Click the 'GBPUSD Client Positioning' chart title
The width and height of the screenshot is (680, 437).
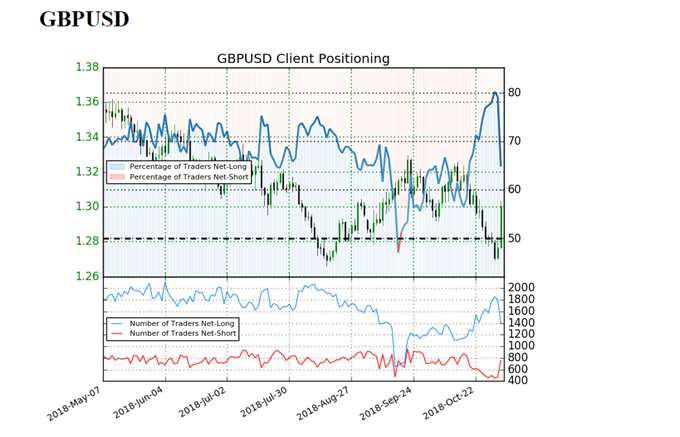point(303,59)
